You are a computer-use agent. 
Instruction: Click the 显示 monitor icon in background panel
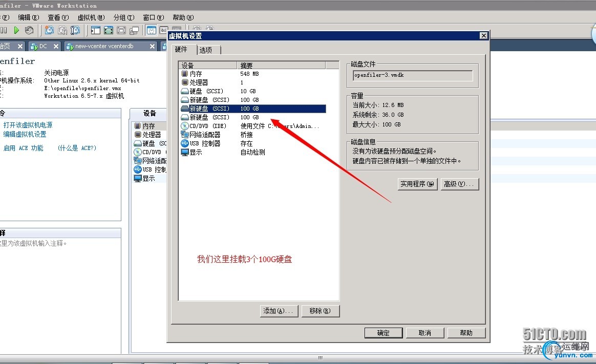pyautogui.click(x=138, y=178)
